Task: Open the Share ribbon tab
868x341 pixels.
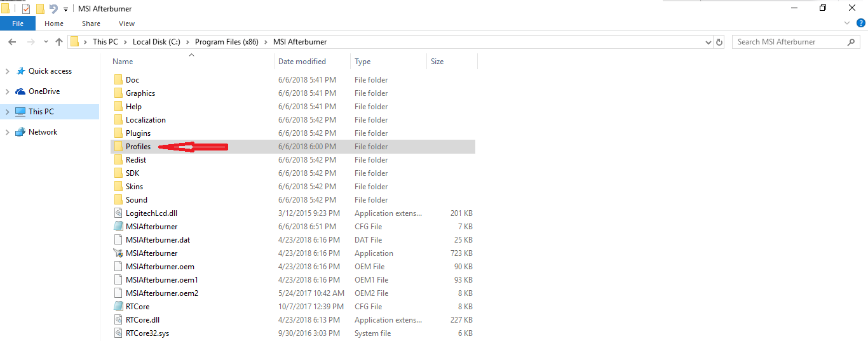Action: coord(91,23)
